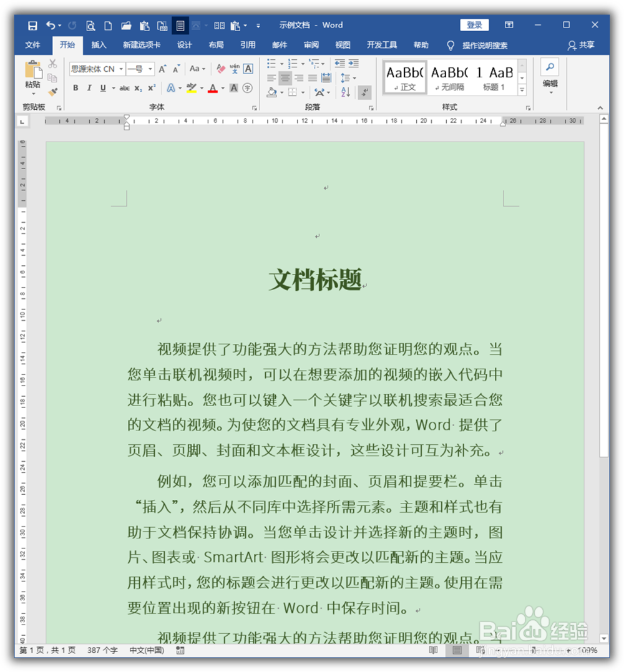Select the subscript icon
The image size is (624, 672).
pyautogui.click(x=138, y=87)
